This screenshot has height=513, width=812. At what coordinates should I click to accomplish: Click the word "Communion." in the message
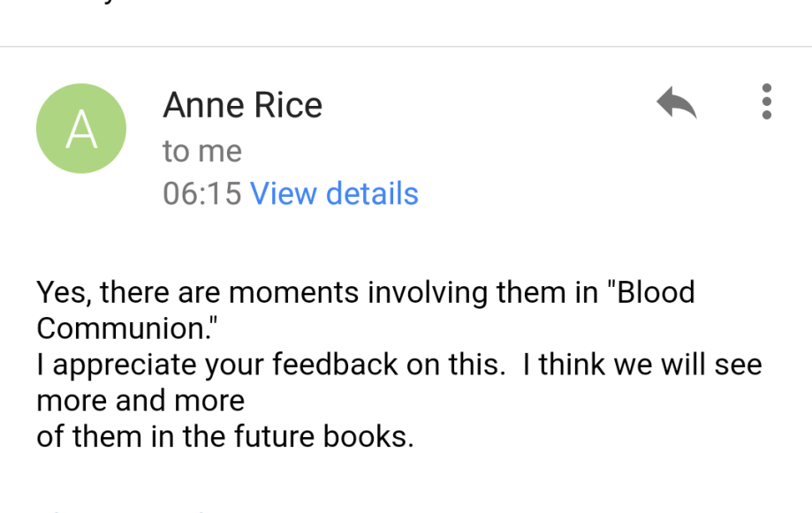point(126,328)
